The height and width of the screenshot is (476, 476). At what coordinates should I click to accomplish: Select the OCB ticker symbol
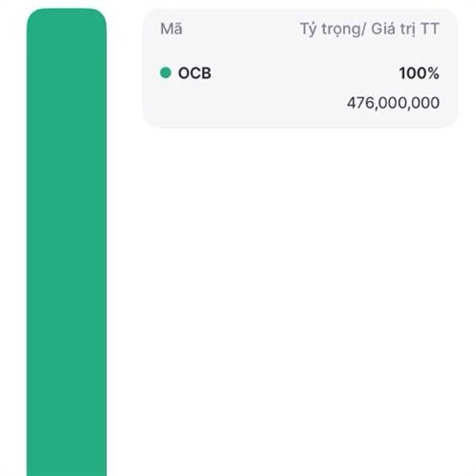point(194,73)
